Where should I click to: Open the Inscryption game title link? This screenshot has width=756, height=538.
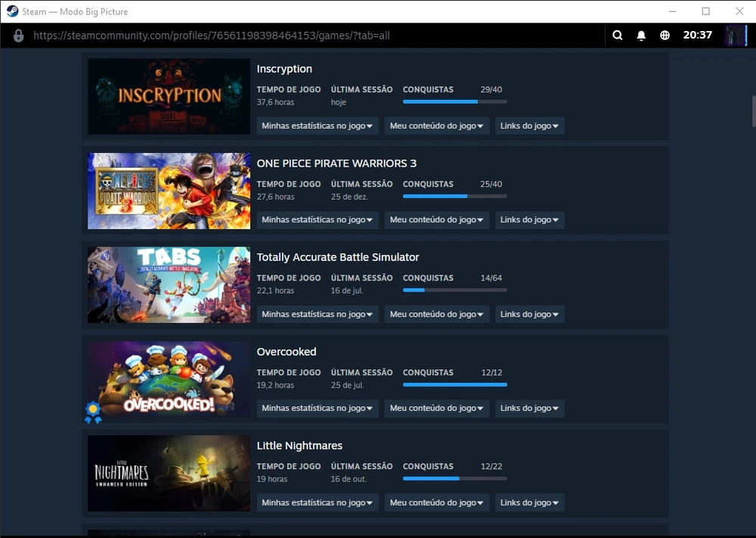click(284, 69)
